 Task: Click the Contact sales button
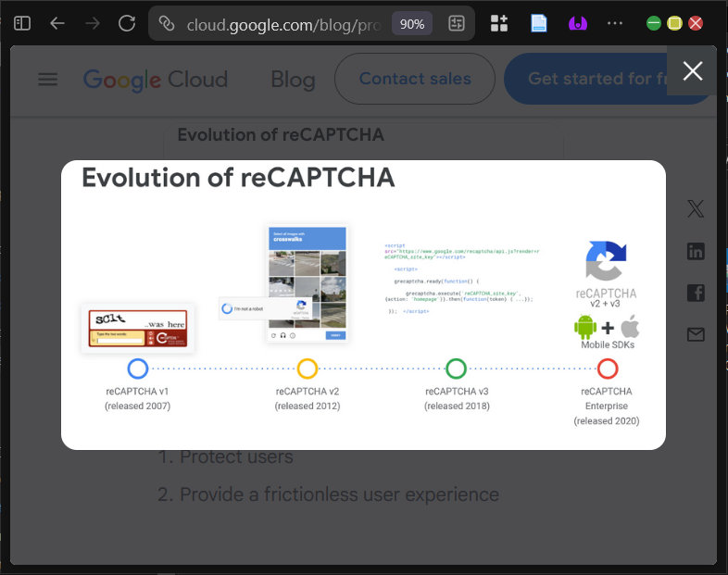click(415, 79)
